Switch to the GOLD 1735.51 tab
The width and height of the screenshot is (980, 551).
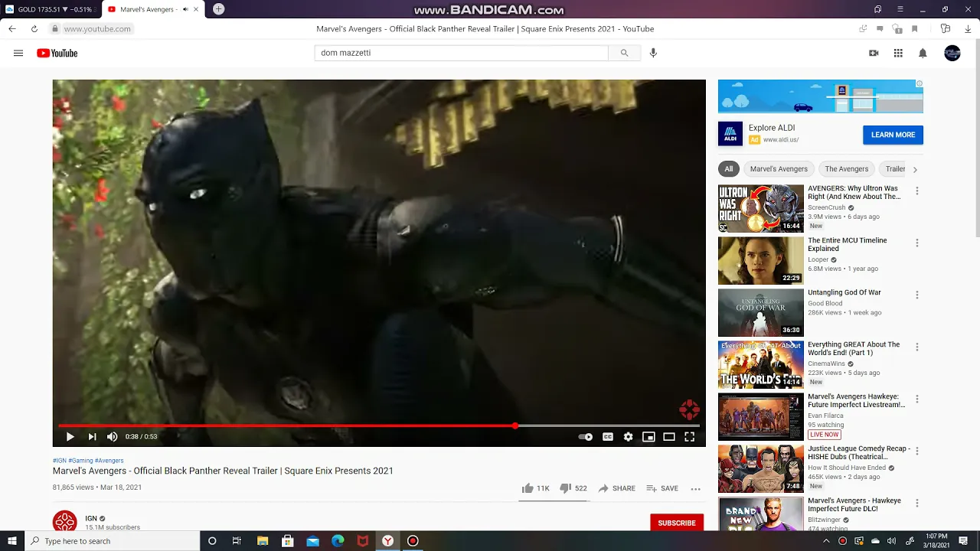49,9
